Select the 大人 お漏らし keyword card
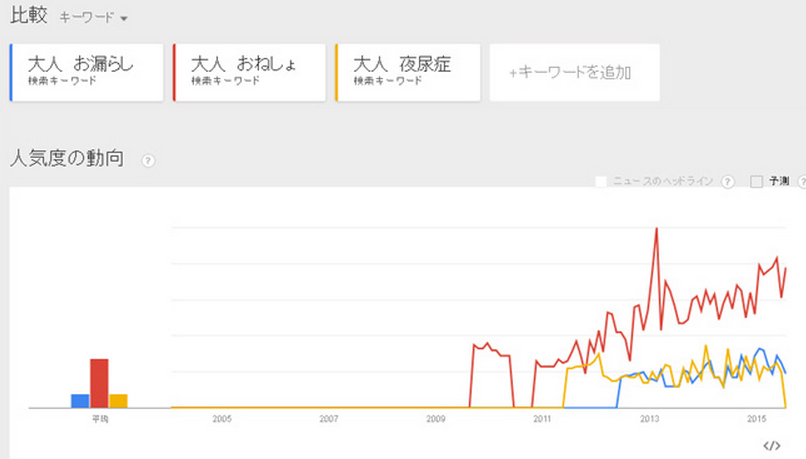 pyautogui.click(x=87, y=72)
